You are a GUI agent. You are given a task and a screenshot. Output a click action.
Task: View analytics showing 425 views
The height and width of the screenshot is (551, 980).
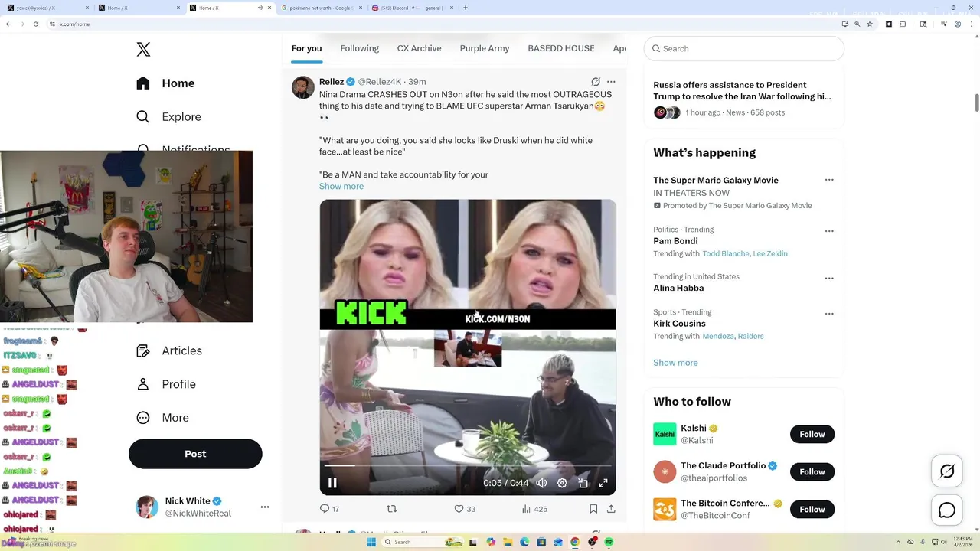(x=534, y=508)
